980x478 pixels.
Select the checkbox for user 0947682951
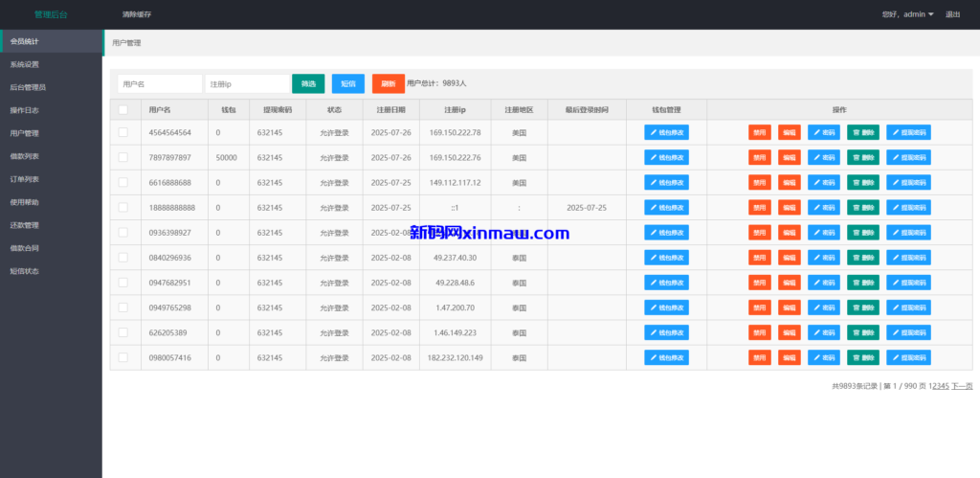point(122,283)
